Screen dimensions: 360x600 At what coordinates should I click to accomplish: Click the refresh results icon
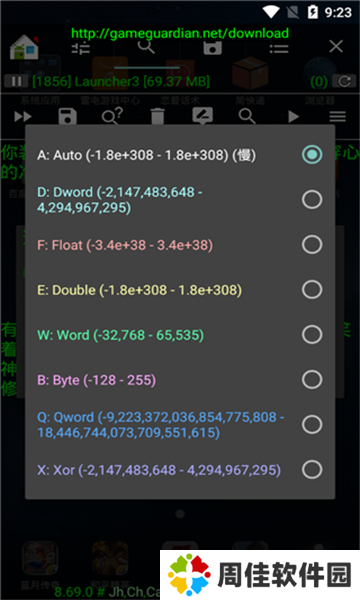[x=344, y=82]
